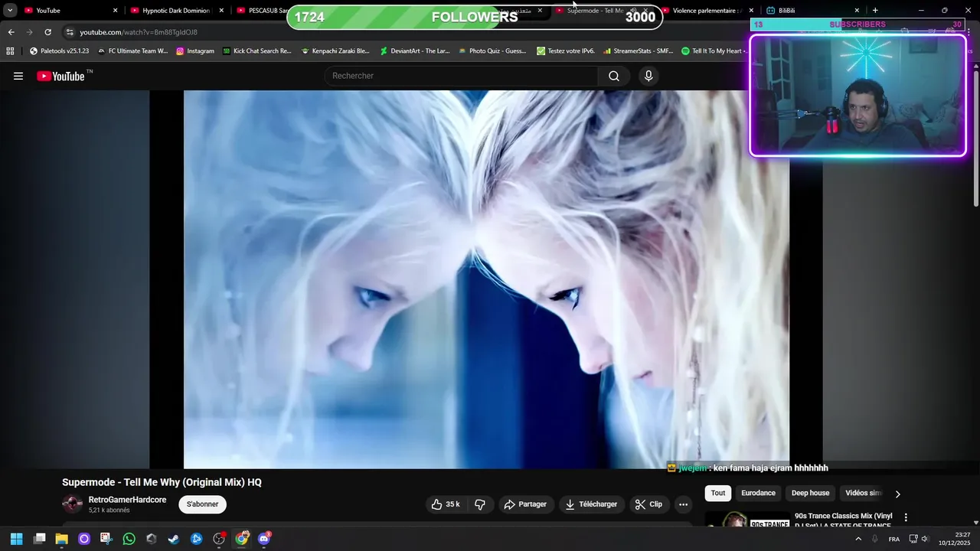Image resolution: width=980 pixels, height=551 pixels.
Task: Open 90s Trance Classics Mix video title
Action: point(844,520)
